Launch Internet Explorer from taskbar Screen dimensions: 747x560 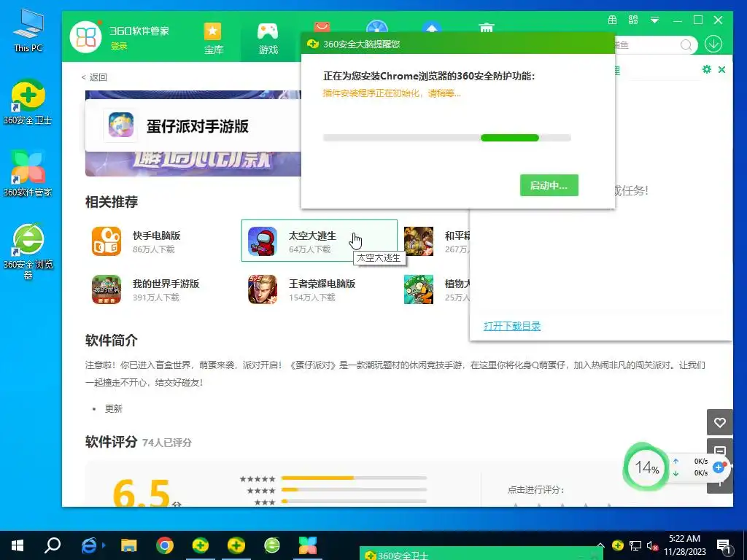click(90, 545)
